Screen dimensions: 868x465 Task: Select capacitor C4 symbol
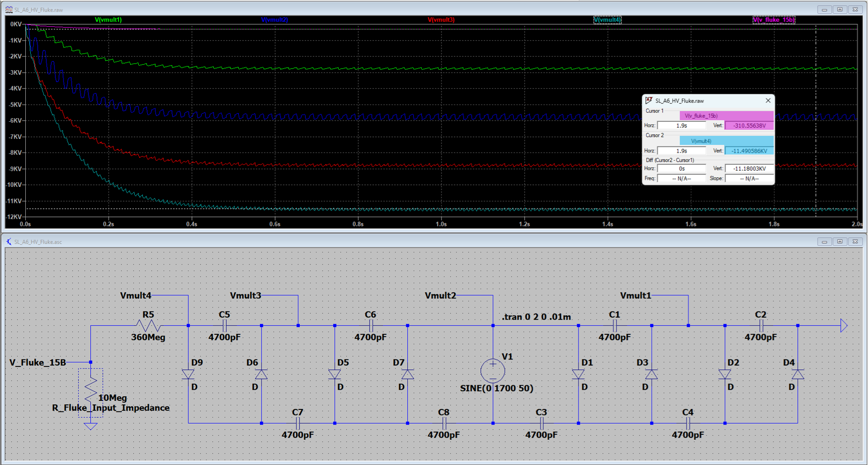tap(688, 423)
